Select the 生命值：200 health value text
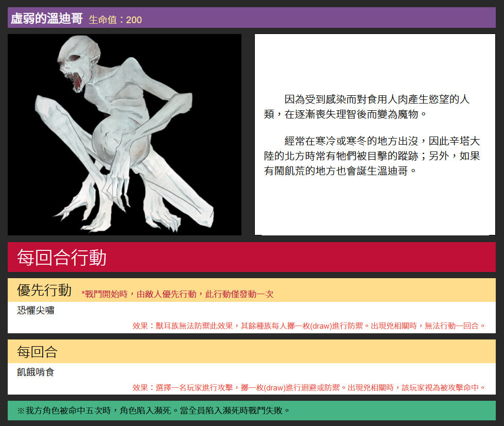Viewport: 504px width, 426px height. click(115, 20)
